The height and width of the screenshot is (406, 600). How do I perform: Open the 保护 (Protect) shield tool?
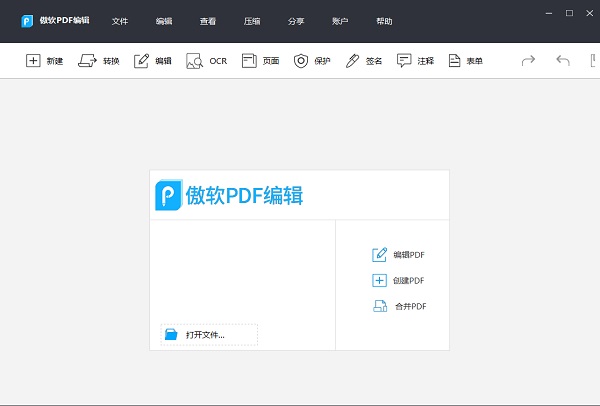311,60
